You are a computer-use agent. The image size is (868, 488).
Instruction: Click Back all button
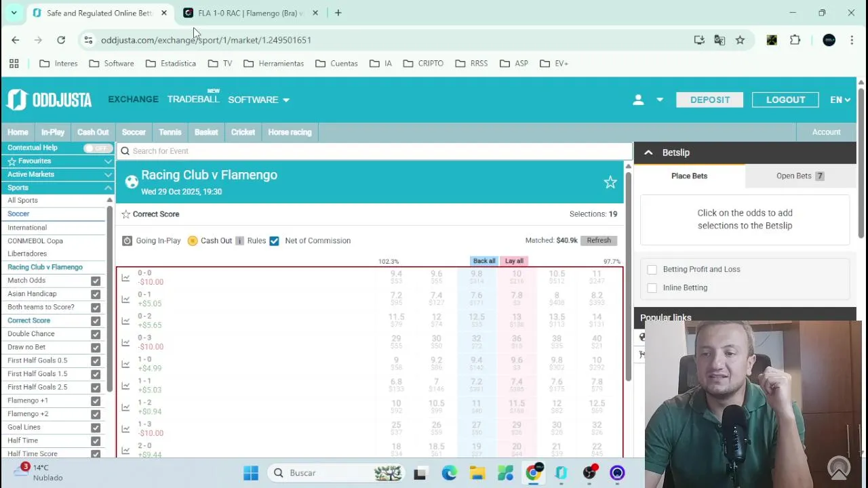pos(484,261)
